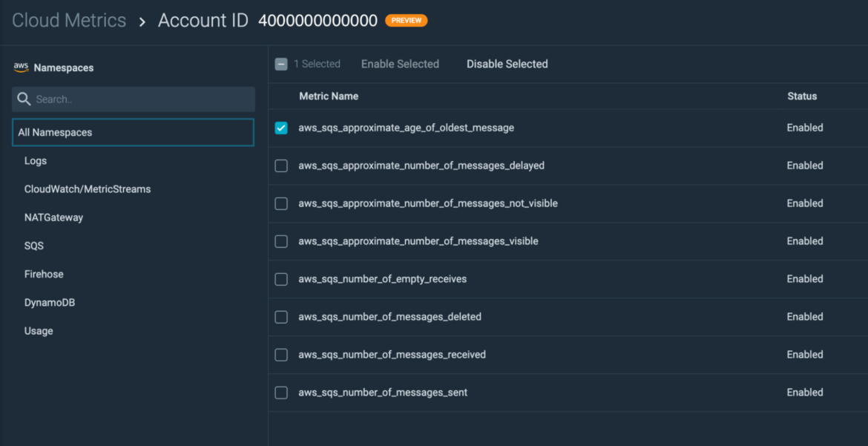Image resolution: width=868 pixels, height=446 pixels.
Task: Check aws_sqs_approximate_number_of_messages_not_visible checkbox
Action: pos(281,203)
